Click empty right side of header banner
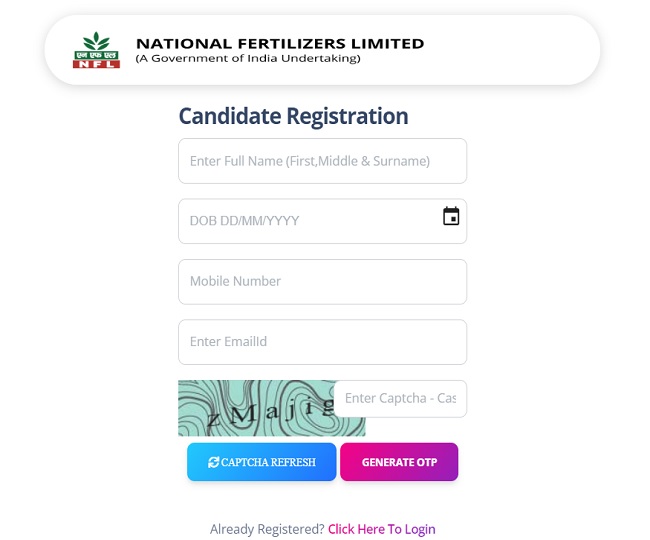 coord(510,50)
